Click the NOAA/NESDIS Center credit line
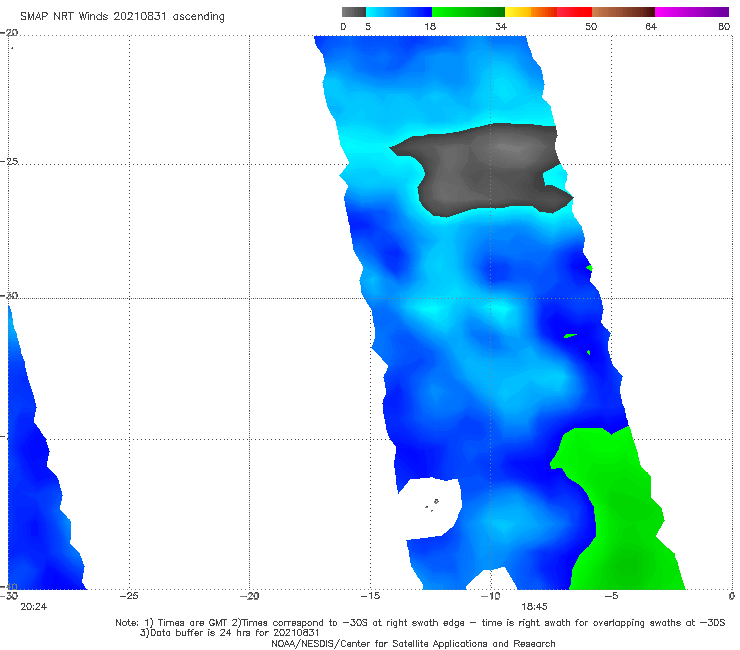Image resolution: width=740 pixels, height=650 pixels. (x=413, y=644)
